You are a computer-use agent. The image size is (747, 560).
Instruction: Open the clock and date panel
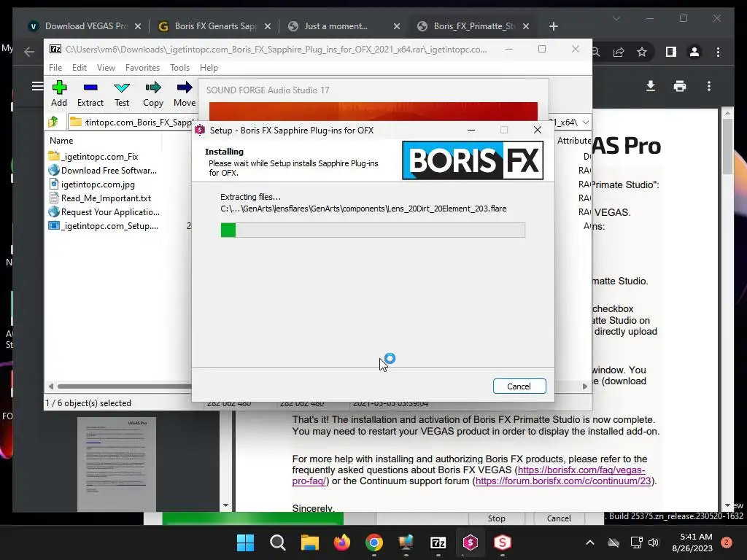click(692, 542)
